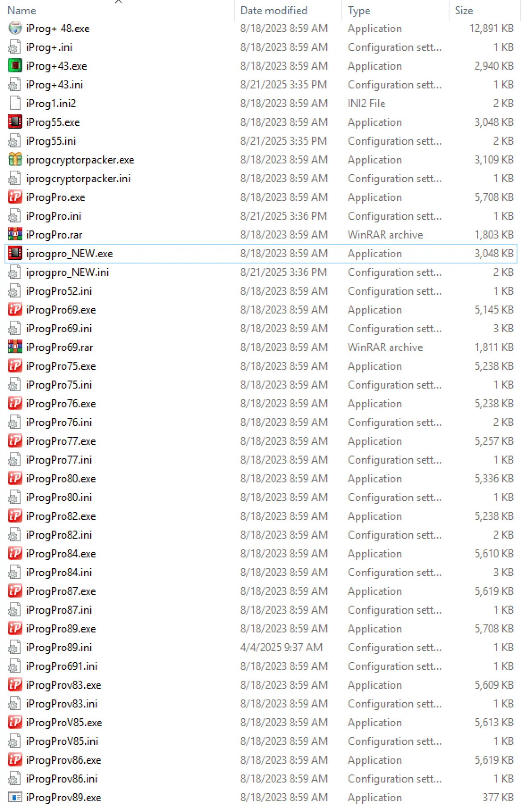
Task: Click the 4/4/2025 9:37 AM date cell
Action: click(x=282, y=648)
